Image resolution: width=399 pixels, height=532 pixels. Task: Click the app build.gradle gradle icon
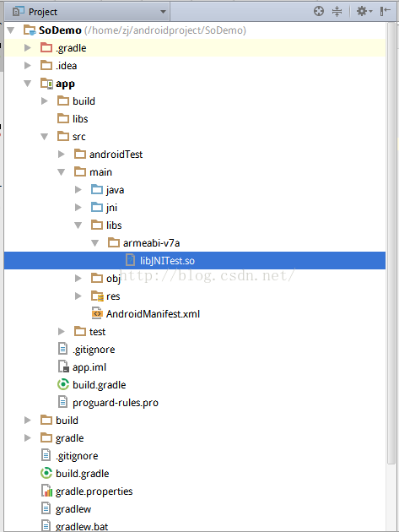(63, 384)
